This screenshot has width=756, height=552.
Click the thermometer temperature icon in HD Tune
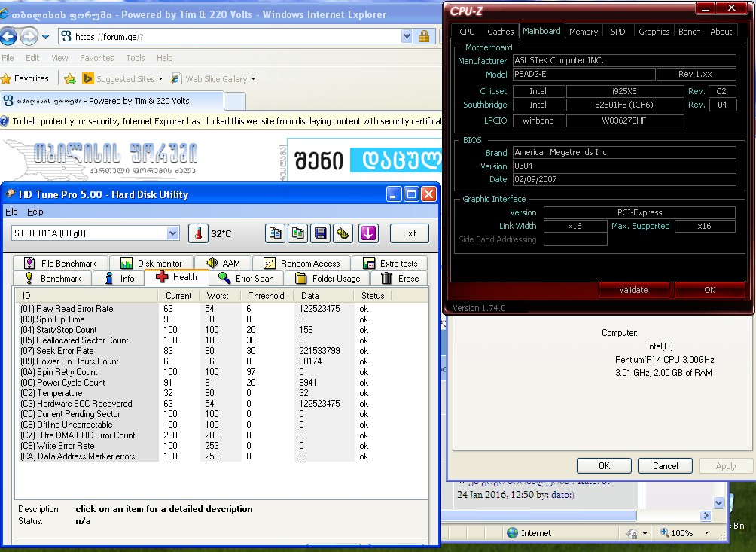coord(198,233)
